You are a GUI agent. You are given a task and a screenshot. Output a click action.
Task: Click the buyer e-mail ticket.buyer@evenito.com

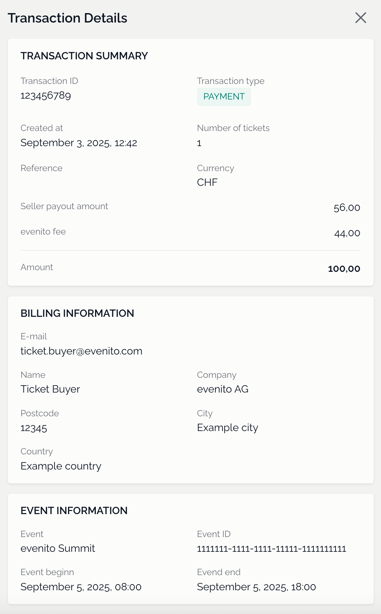(x=81, y=351)
